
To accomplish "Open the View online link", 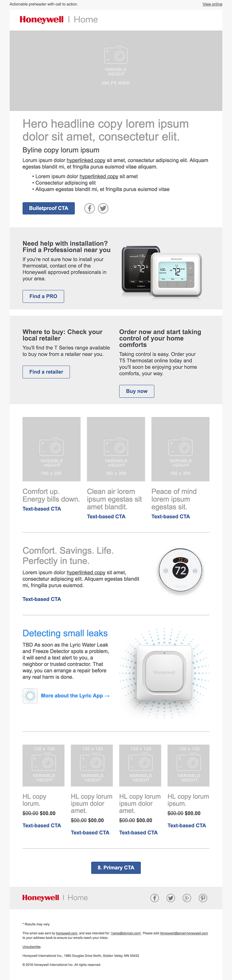I will (212, 4).
